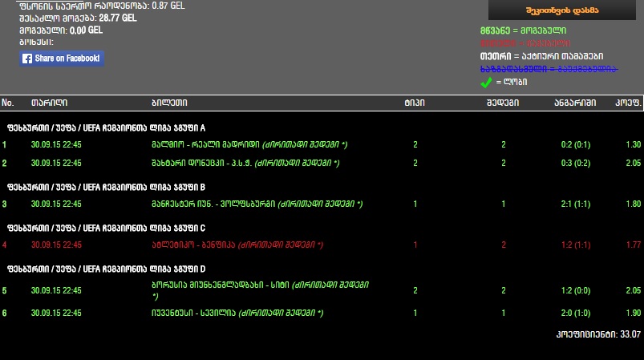Image resolution: width=644 pixels, height=360 pixels.
Task: Click the red odds value 1.77
Action: [634, 245]
